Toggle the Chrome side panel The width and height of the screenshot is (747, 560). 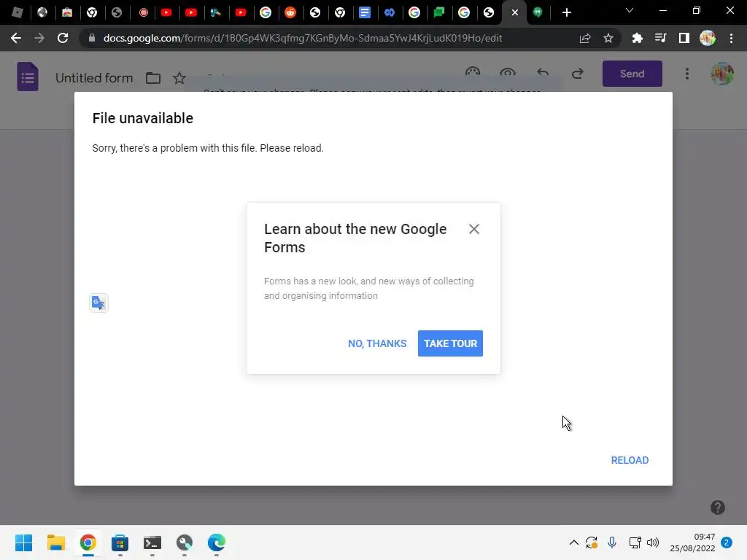pos(684,38)
